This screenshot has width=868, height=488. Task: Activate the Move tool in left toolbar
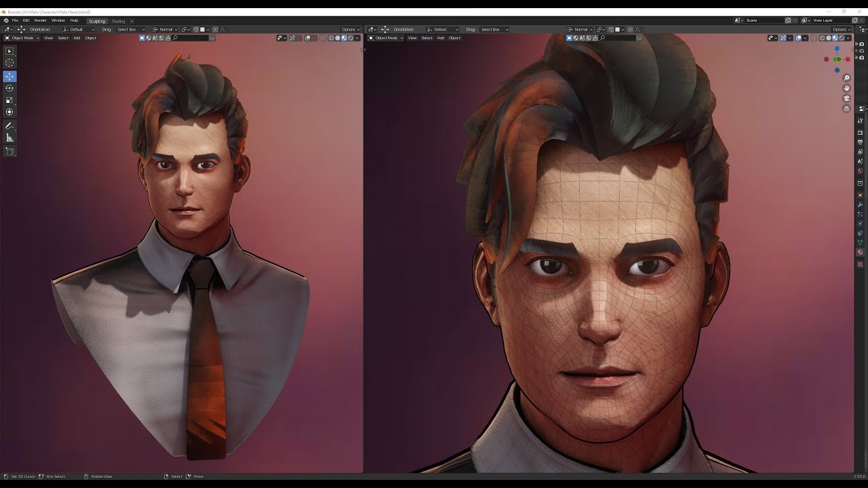[9, 77]
